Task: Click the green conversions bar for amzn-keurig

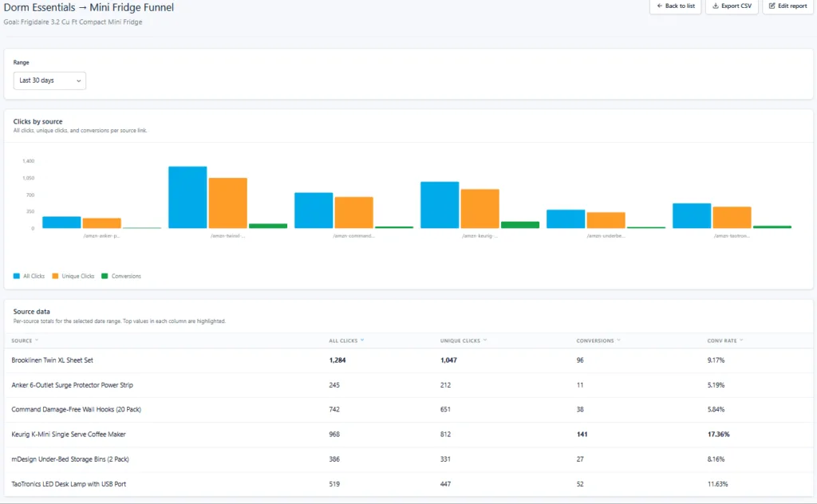Action: click(520, 225)
